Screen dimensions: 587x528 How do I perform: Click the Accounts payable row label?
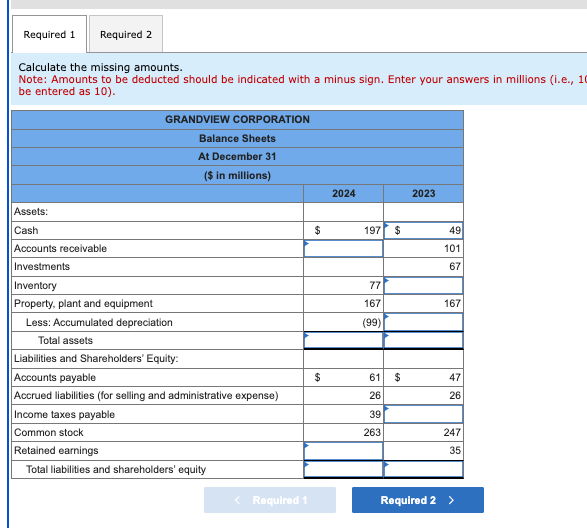pyautogui.click(x=55, y=377)
